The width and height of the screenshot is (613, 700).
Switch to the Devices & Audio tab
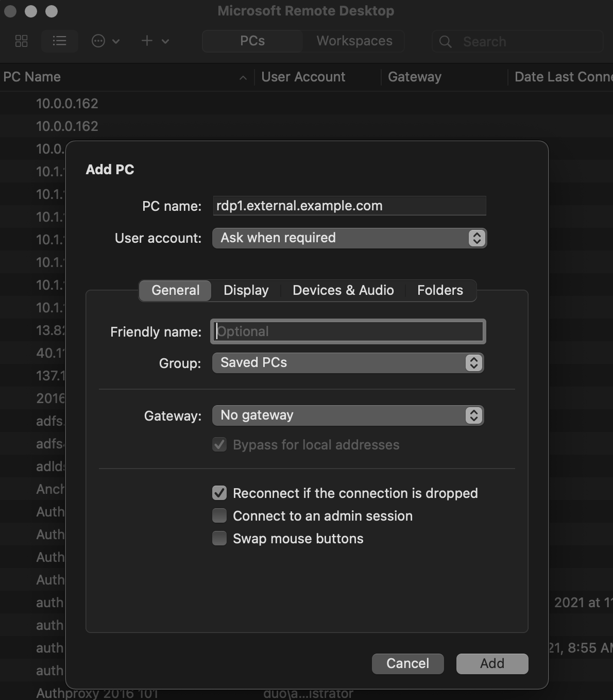click(343, 290)
